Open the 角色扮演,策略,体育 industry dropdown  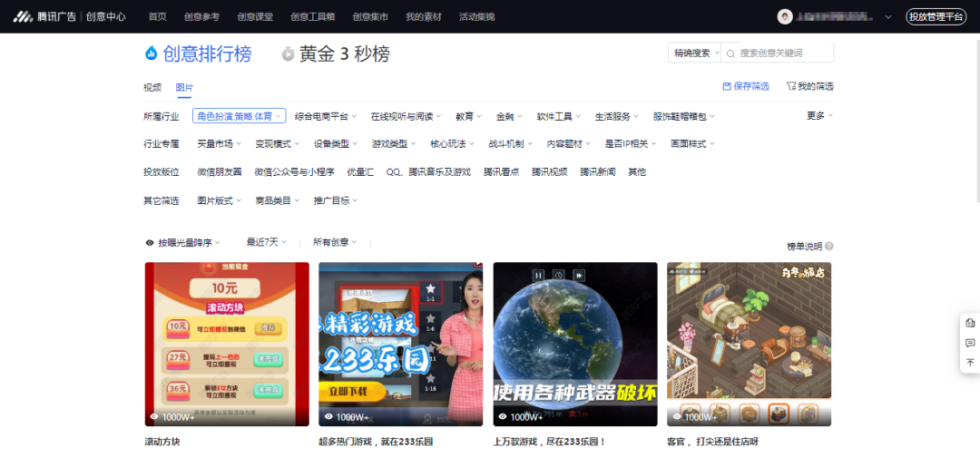click(x=239, y=116)
